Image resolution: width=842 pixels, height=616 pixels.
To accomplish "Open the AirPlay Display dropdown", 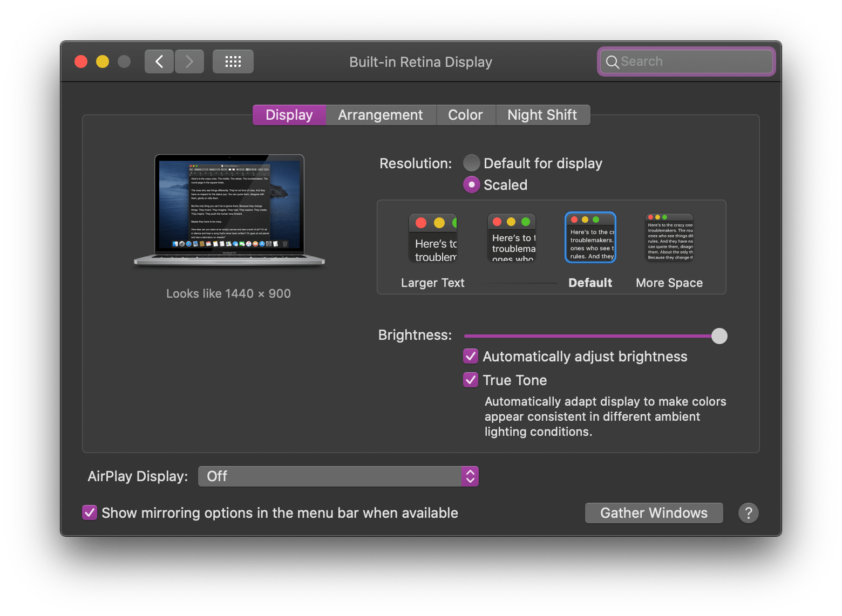I will (338, 476).
